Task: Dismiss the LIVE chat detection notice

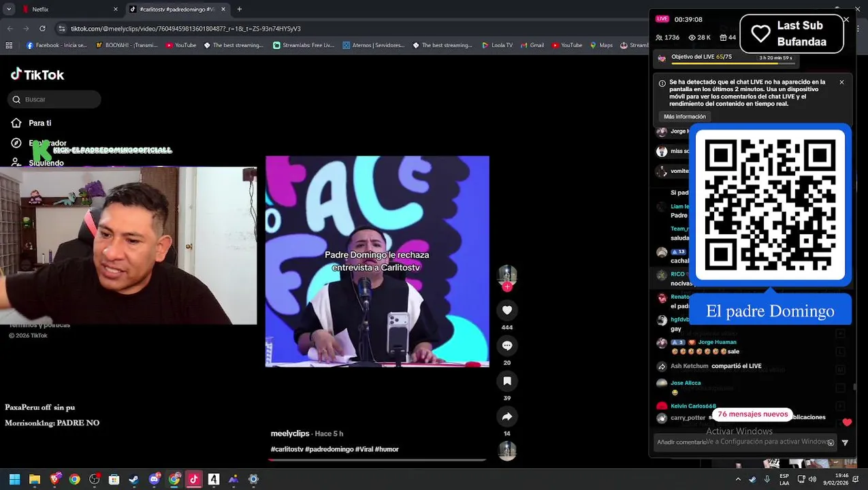Action: (x=841, y=82)
